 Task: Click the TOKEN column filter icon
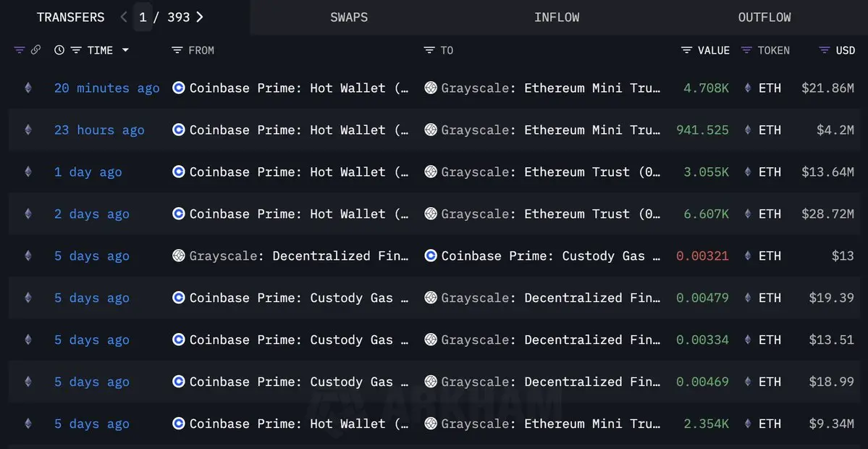coord(746,51)
